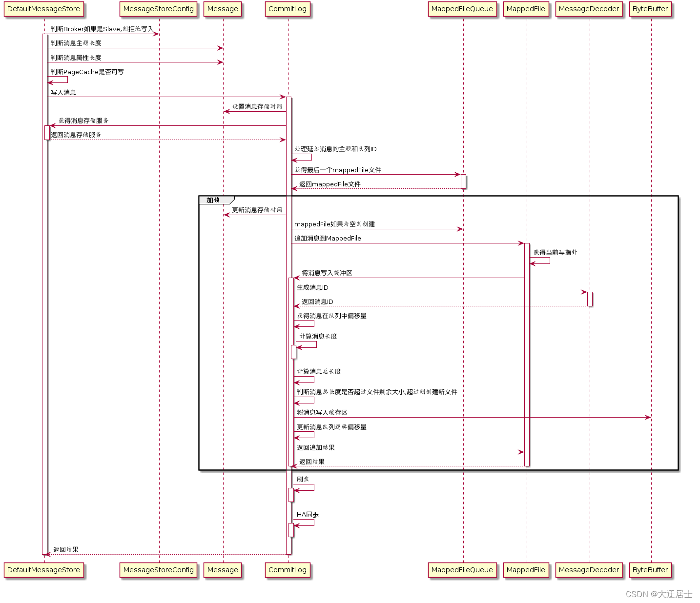Select the label '获得消息在队列中偏移量'
This screenshot has width=700, height=603.
click(x=332, y=316)
